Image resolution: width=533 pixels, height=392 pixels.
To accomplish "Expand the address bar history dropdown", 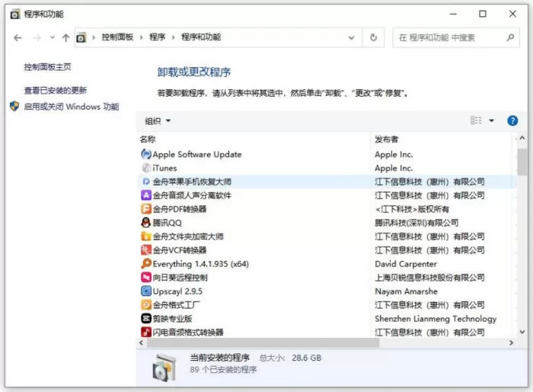I will [x=352, y=38].
